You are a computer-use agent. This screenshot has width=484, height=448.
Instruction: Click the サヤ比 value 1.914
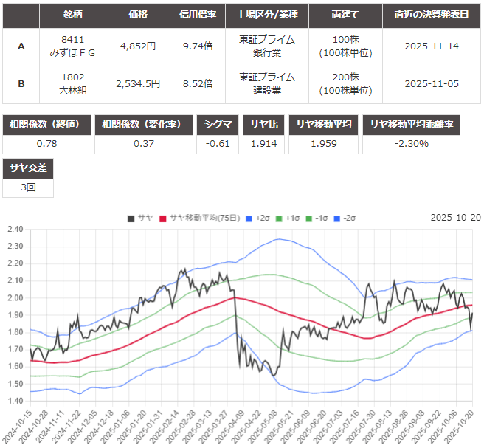pyautogui.click(x=263, y=143)
